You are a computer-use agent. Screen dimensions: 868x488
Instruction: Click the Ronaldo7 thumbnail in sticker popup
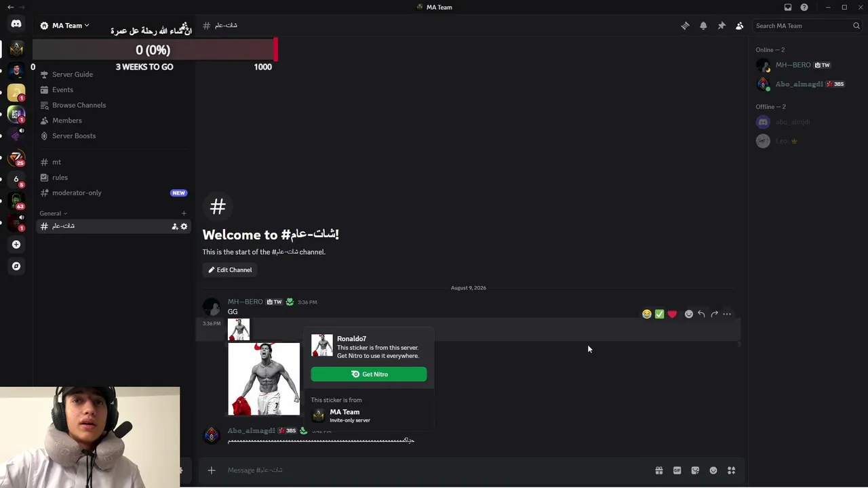[322, 346]
